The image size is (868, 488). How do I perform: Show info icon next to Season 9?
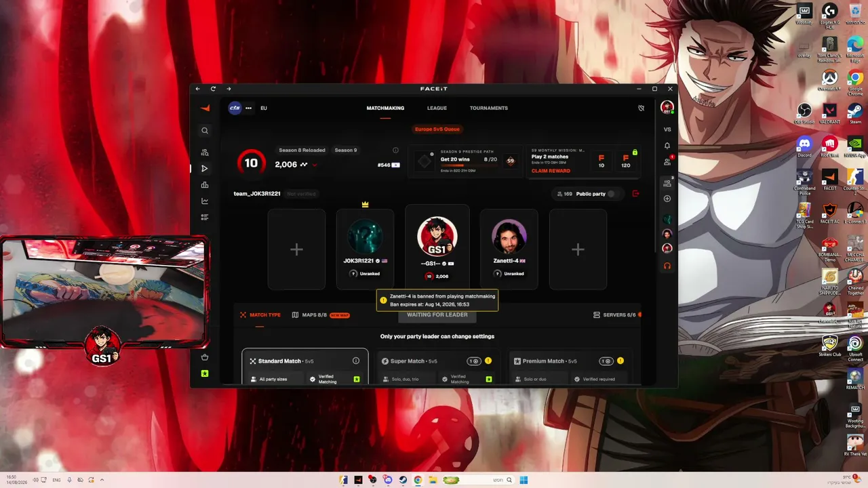[395, 150]
